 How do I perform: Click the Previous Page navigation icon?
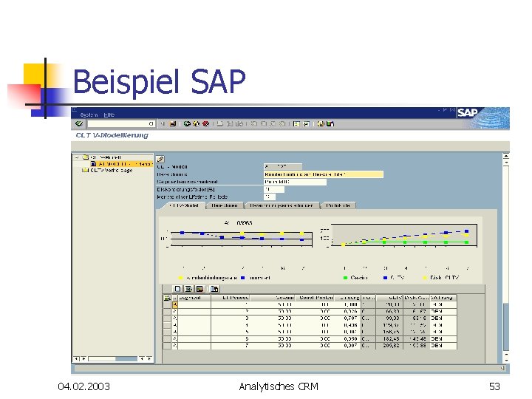pos(263,124)
